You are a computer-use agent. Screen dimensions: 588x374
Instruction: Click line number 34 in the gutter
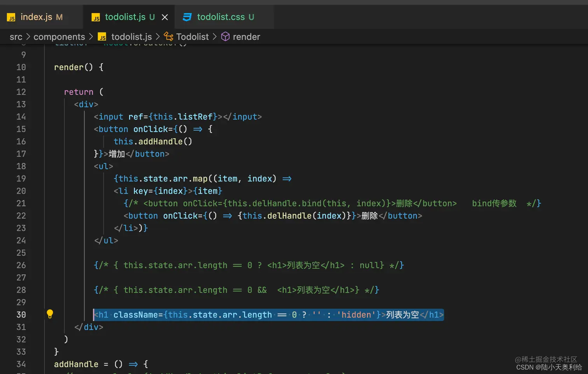point(21,364)
